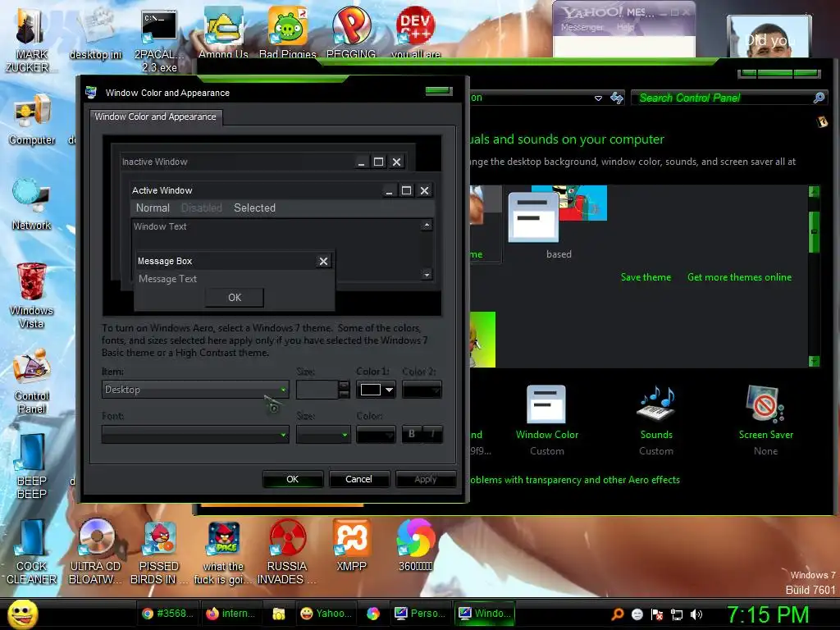Open Window Color icon in Personalization

click(x=546, y=404)
